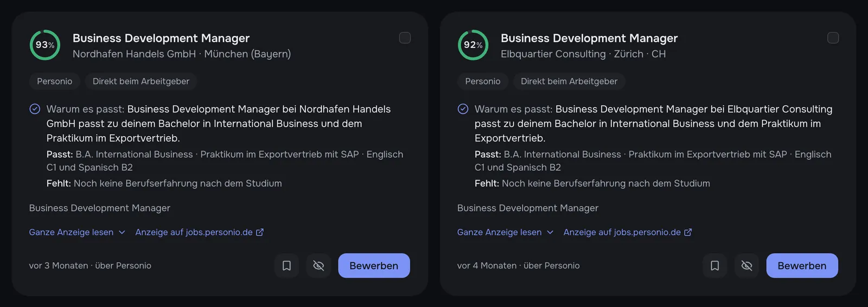Bookmark the Nordhafen Handels job

click(x=286, y=266)
